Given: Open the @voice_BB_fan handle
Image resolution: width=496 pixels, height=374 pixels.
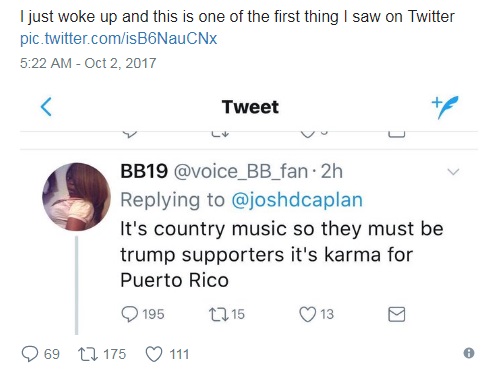Looking at the screenshot, I should 240,171.
